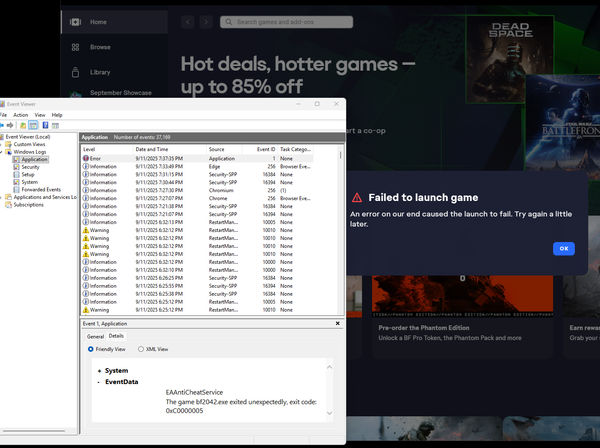Expand the System node in event details
The height and width of the screenshot is (448, 600).
99,371
